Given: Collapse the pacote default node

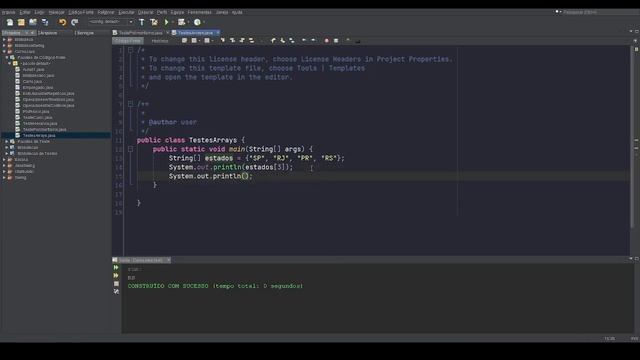Looking at the screenshot, I should tap(10, 64).
